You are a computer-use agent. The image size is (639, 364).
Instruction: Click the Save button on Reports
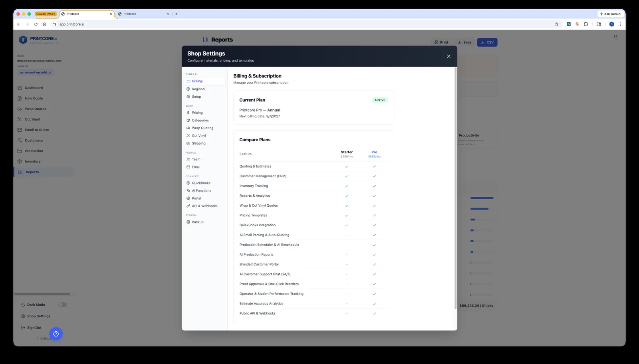tap(464, 42)
